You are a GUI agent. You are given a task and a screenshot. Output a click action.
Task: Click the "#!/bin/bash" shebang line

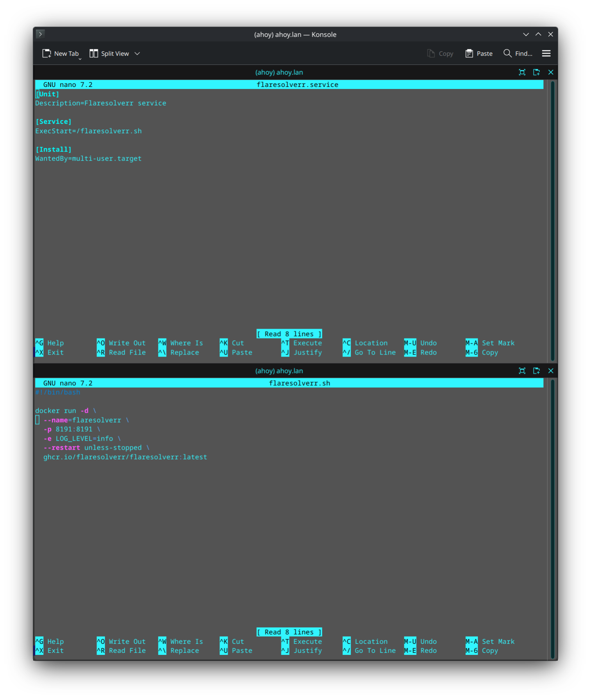tap(58, 393)
